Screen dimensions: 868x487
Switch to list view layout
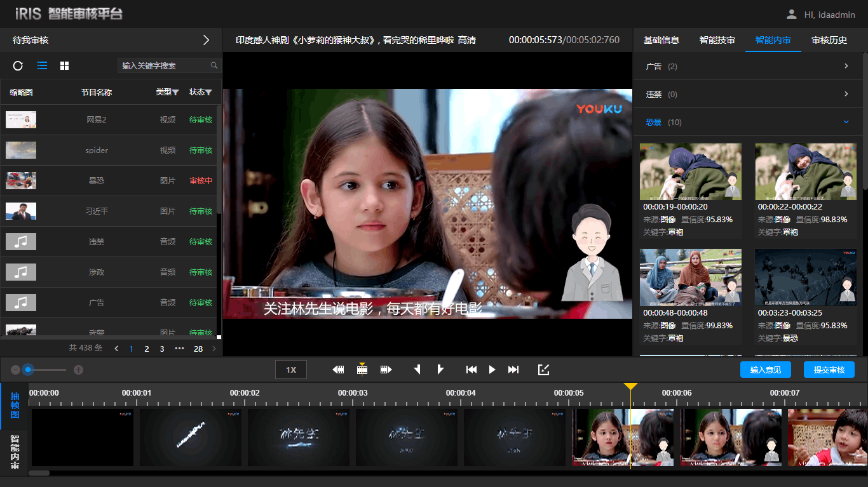[x=43, y=65]
